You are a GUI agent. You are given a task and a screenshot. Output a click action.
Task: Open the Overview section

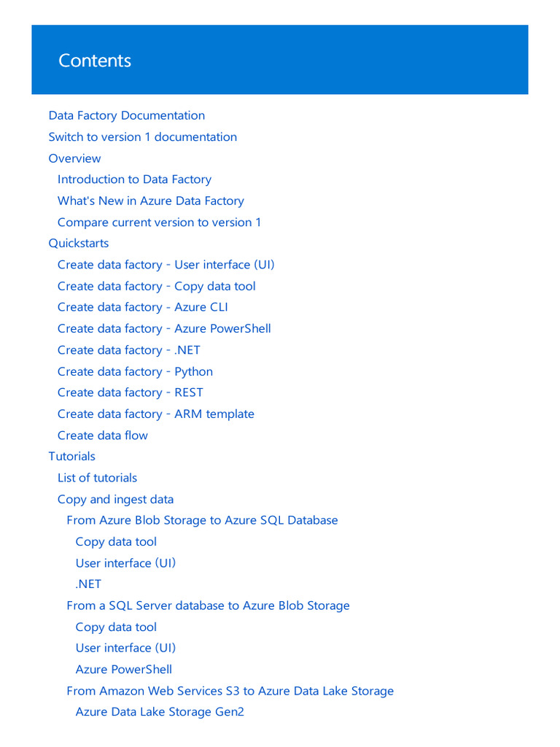[x=74, y=158]
